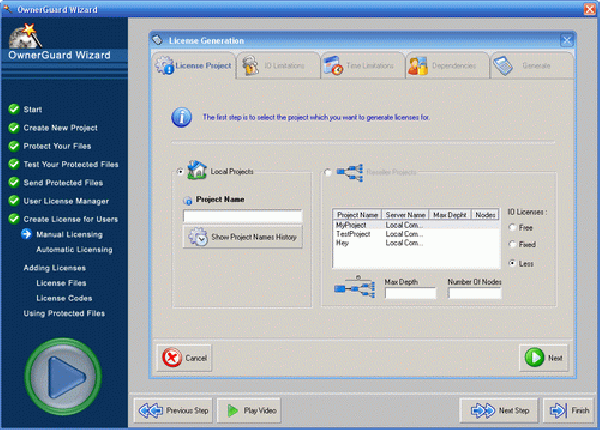Choose the Fixed ID Licenses option
The width and height of the screenshot is (600, 430).
513,245
